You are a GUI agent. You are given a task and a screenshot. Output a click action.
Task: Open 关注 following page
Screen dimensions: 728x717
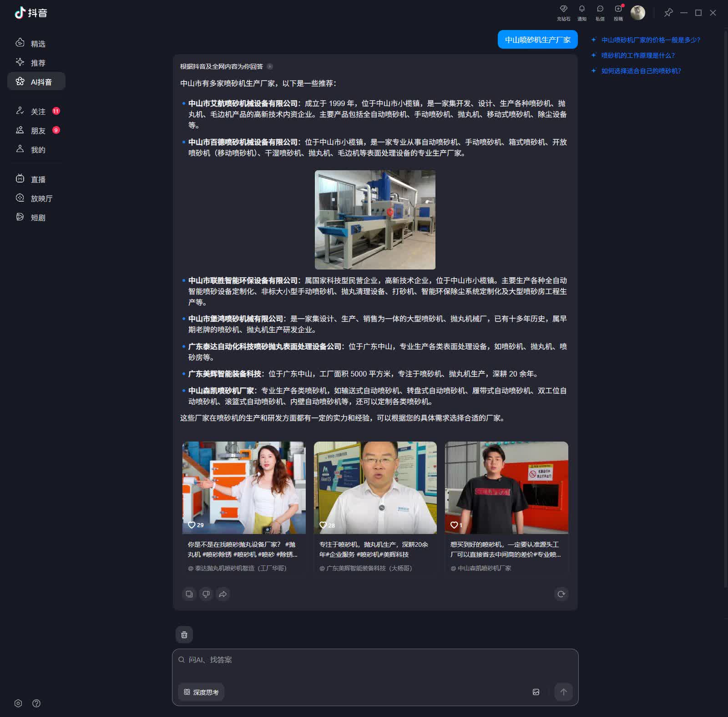tap(36, 112)
